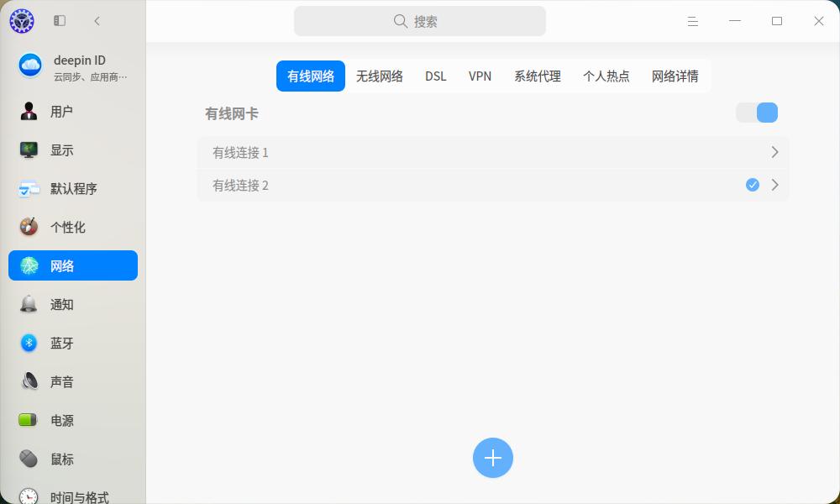Click the magnifier icon in search box
840x504 pixels.
click(x=400, y=21)
